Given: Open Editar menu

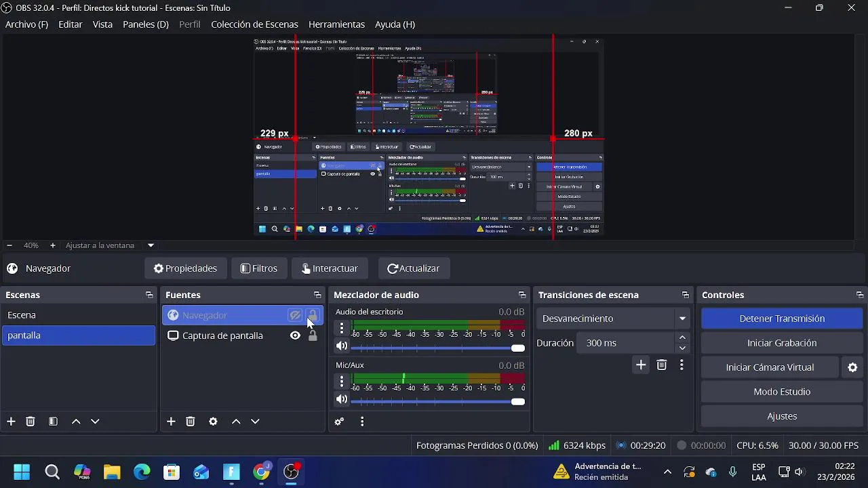Looking at the screenshot, I should pos(71,24).
